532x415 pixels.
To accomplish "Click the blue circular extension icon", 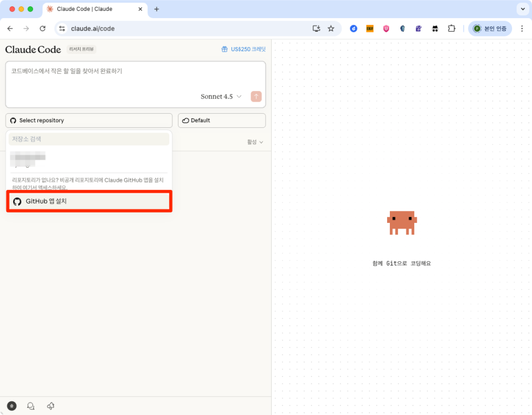I will [x=354, y=28].
